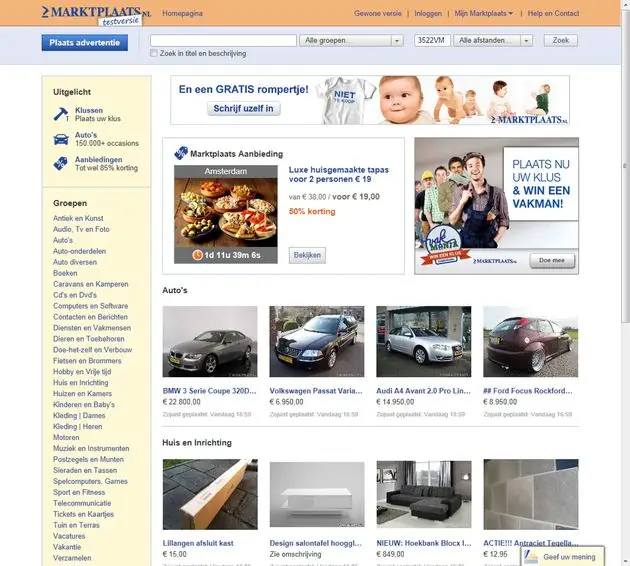Viewport: 630px width, 566px height.
Task: Open the 'Alle afstanden' dropdown
Action: coord(493,41)
